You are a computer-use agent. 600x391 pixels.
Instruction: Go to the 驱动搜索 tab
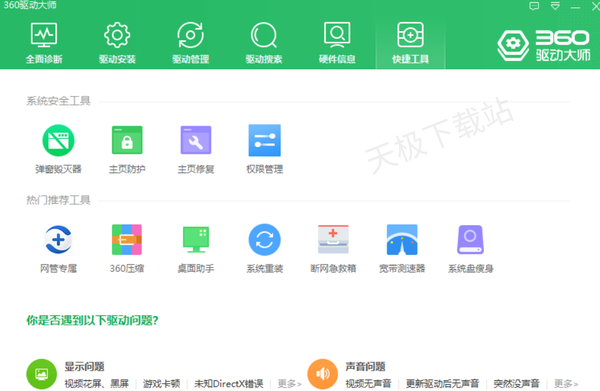pyautogui.click(x=264, y=43)
